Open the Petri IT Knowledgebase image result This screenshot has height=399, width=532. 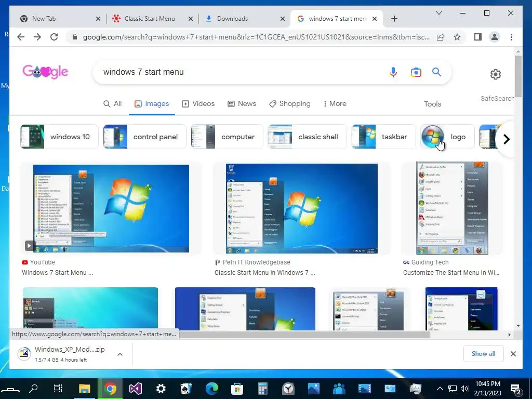pyautogui.click(x=302, y=208)
